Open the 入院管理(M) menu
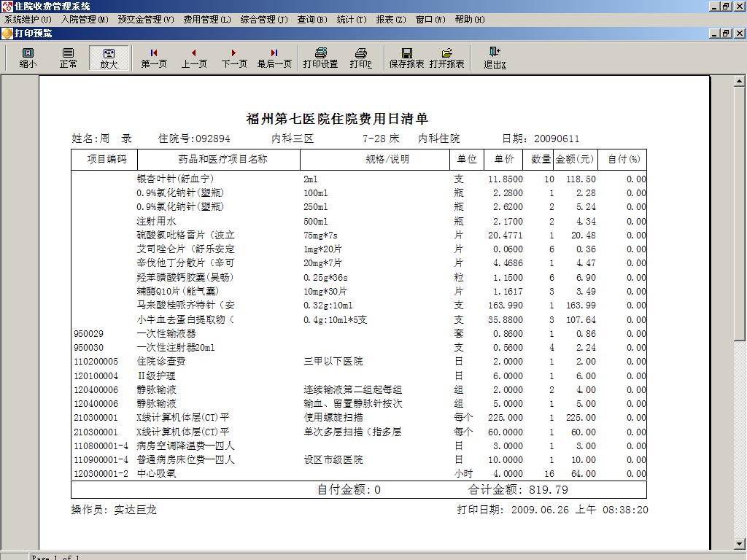 [85, 20]
